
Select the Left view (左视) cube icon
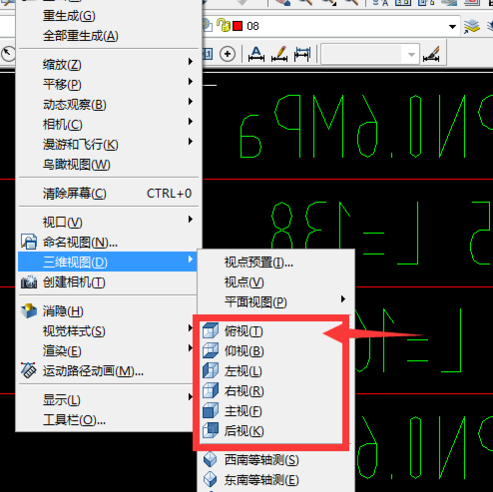tap(211, 371)
